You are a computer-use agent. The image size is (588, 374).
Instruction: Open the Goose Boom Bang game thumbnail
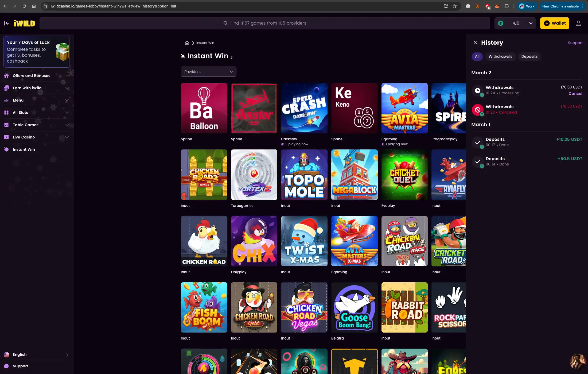[x=355, y=307]
